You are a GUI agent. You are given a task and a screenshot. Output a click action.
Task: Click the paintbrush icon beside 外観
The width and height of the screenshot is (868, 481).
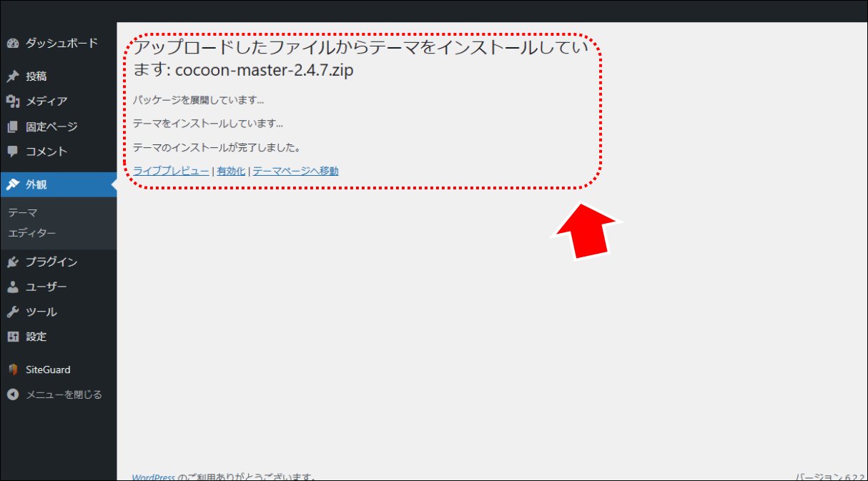[x=12, y=184]
